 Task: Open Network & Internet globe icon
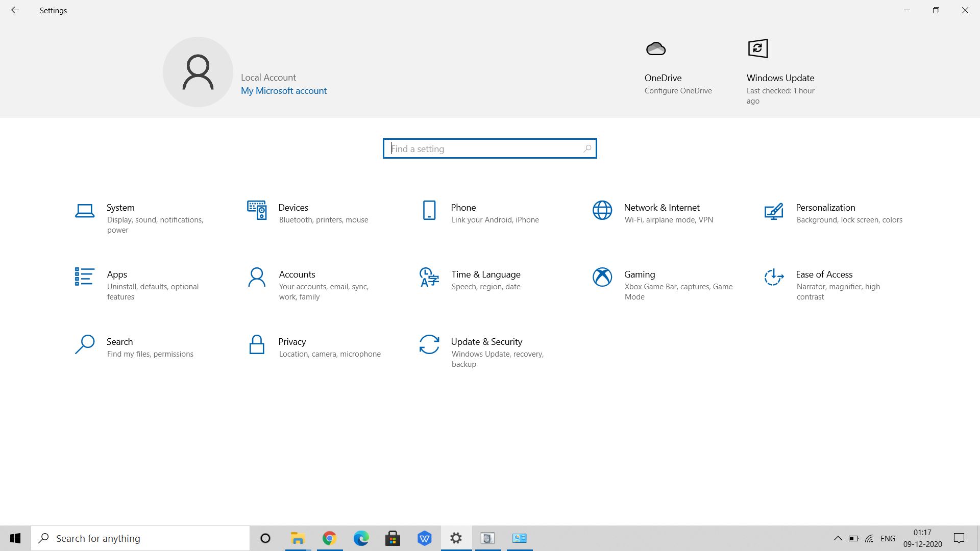pos(602,210)
